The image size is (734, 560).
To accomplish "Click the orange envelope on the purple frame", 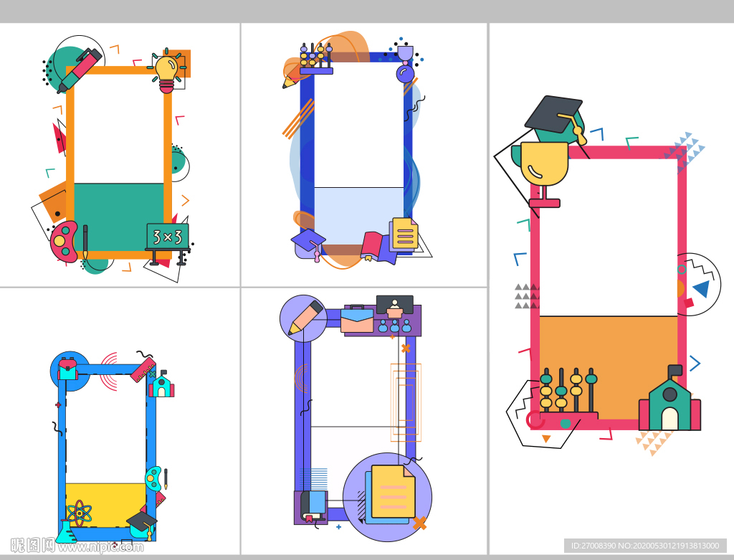I will click(x=357, y=320).
